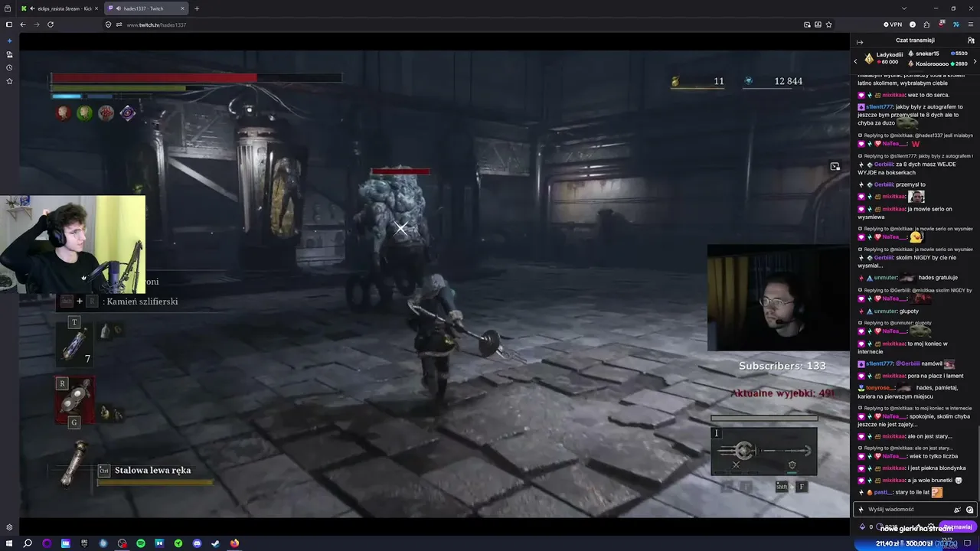The width and height of the screenshot is (980, 551).
Task: Click the message 'ale on jest stary...' by mixitkaa
Action: click(929, 436)
